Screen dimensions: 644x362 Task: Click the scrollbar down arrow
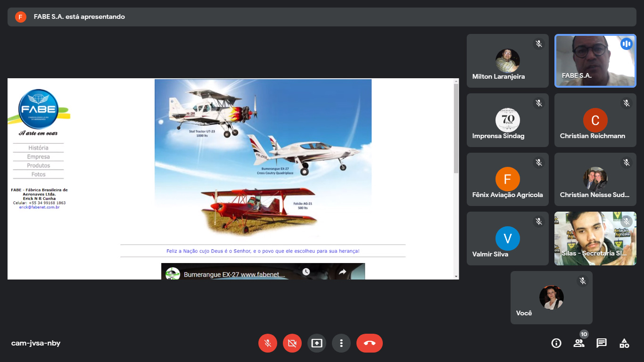coord(456,276)
